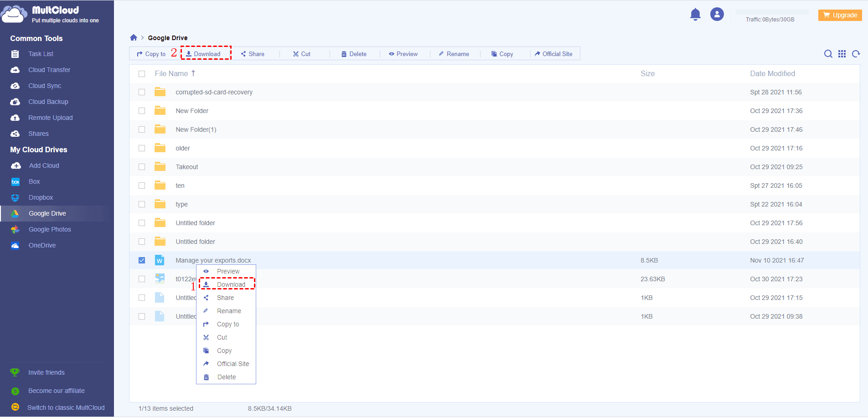Open the Remote Upload tool
Screen dimensions: 868x418
tap(51, 118)
